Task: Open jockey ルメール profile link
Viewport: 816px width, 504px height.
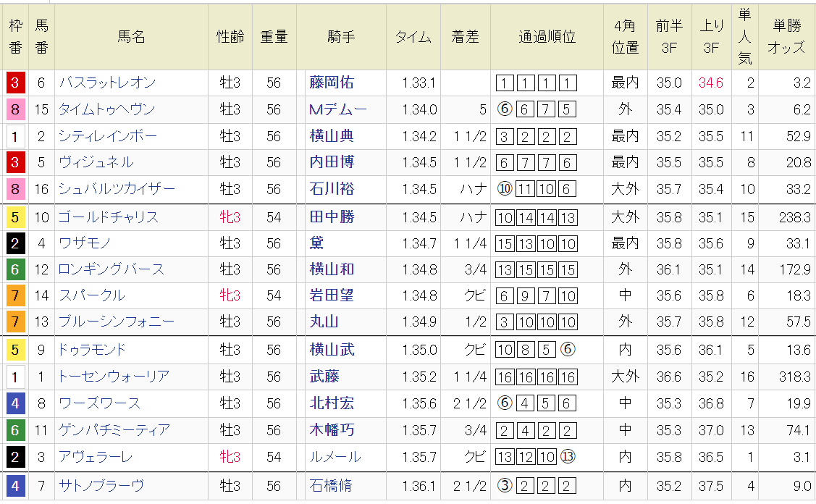Action: tap(335, 458)
